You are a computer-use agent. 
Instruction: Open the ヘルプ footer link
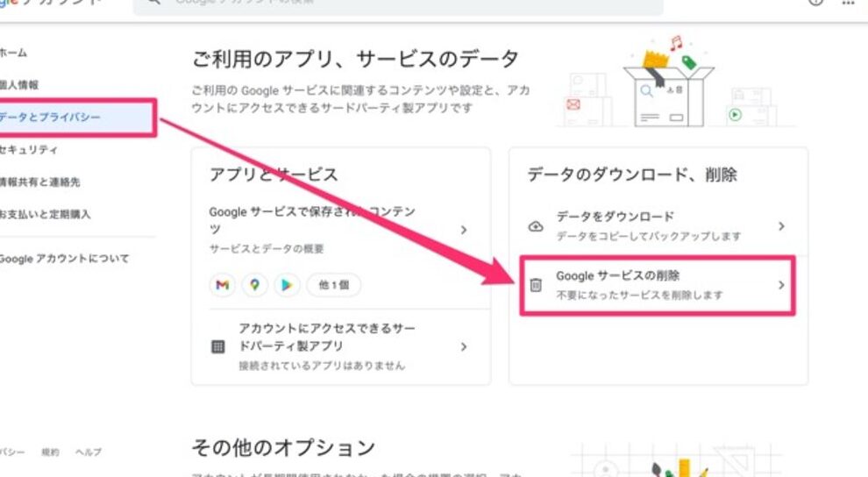tap(88, 452)
